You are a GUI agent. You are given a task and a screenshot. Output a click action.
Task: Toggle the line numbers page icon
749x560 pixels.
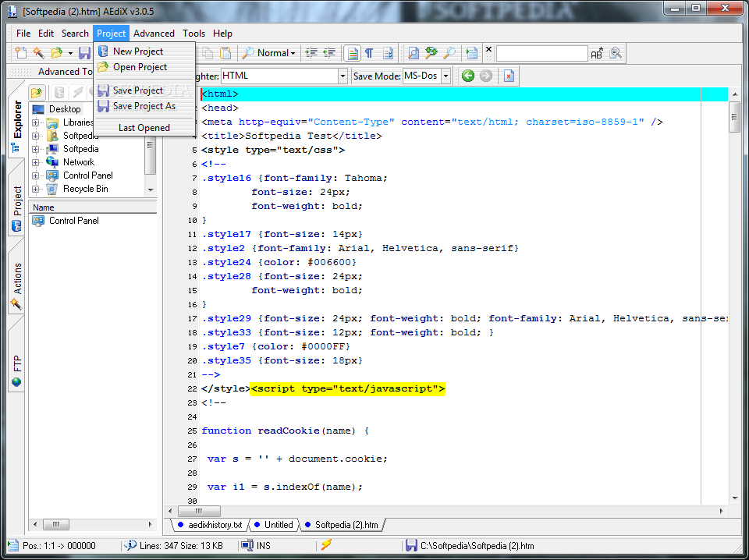pyautogui.click(x=388, y=52)
